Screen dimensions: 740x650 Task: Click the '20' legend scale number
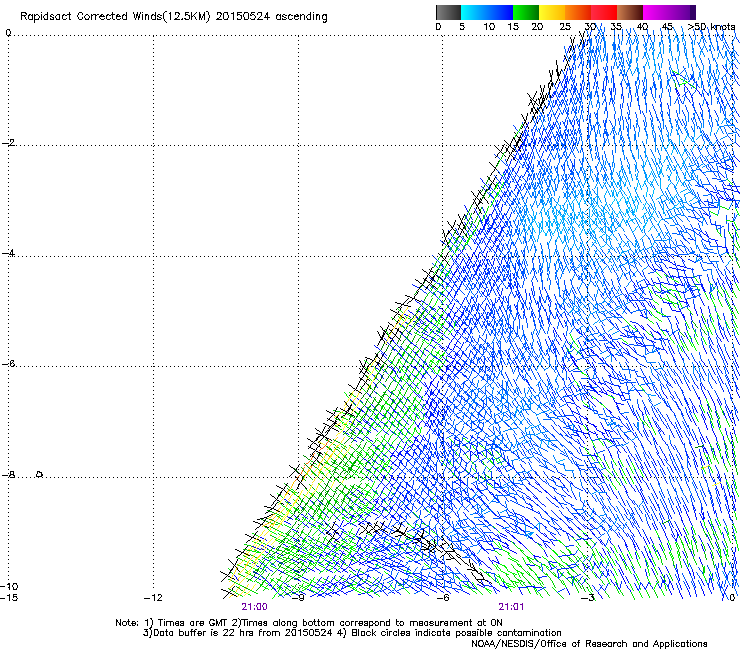537,27
